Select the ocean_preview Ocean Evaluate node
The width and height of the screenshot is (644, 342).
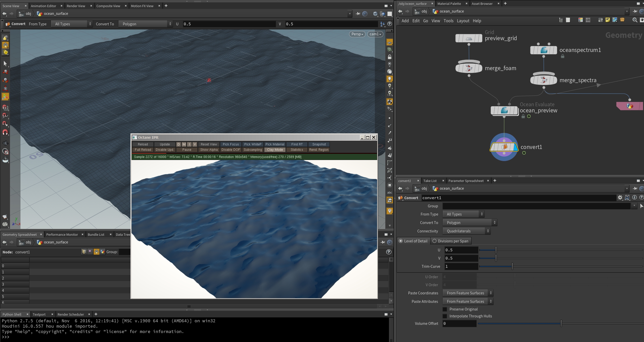click(x=504, y=111)
